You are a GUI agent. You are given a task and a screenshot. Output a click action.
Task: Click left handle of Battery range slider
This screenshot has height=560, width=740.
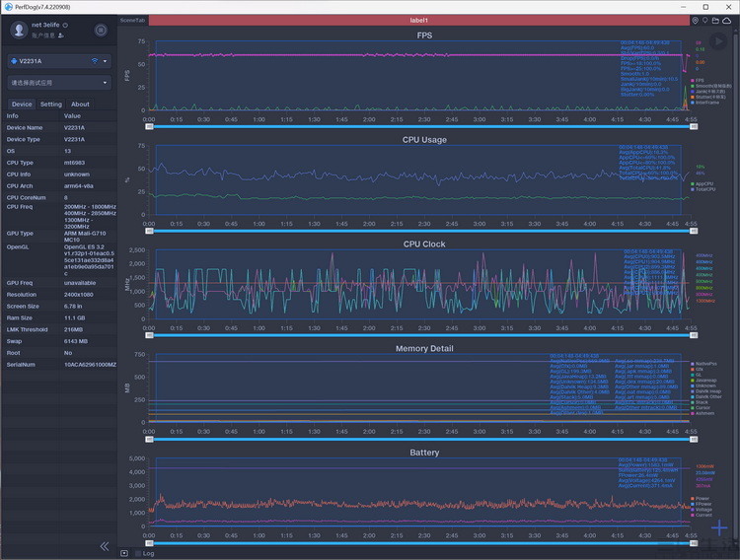149,543
